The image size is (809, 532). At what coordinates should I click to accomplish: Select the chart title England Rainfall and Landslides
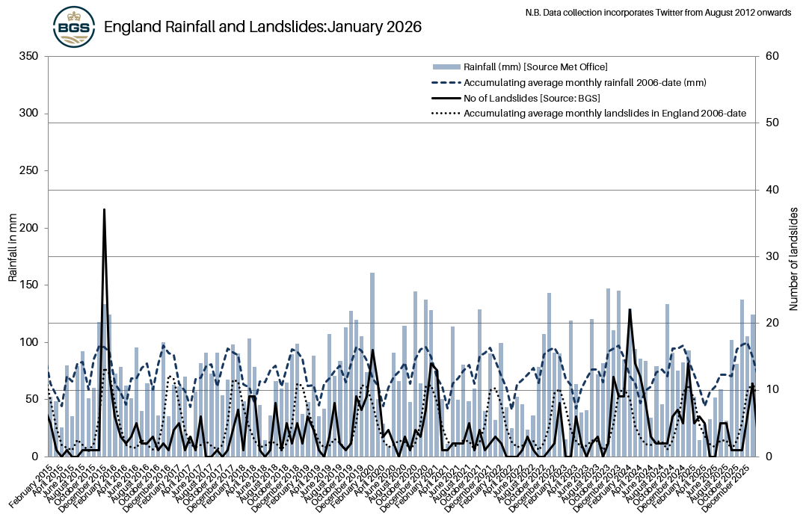[262, 27]
